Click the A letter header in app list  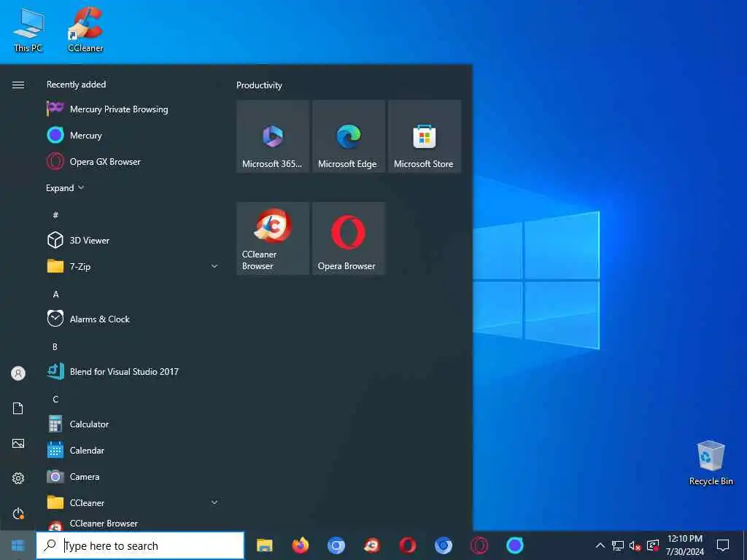55,295
